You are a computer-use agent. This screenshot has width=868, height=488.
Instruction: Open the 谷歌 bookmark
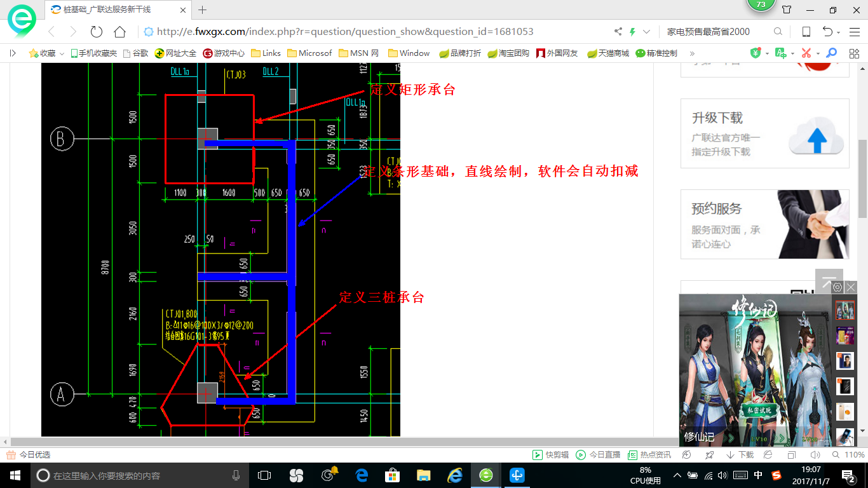[x=135, y=53]
